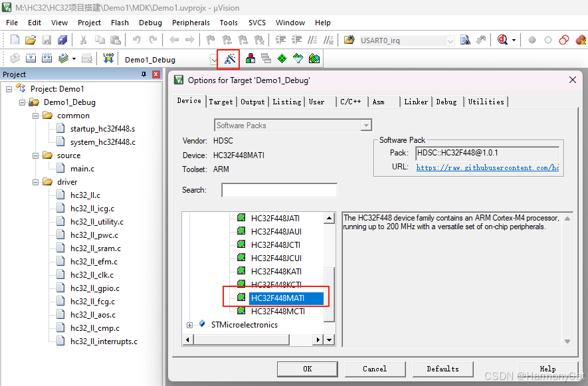The image size is (588, 386).
Task: Open Manage Run-Time Environment green diamond icon
Action: pos(282,58)
